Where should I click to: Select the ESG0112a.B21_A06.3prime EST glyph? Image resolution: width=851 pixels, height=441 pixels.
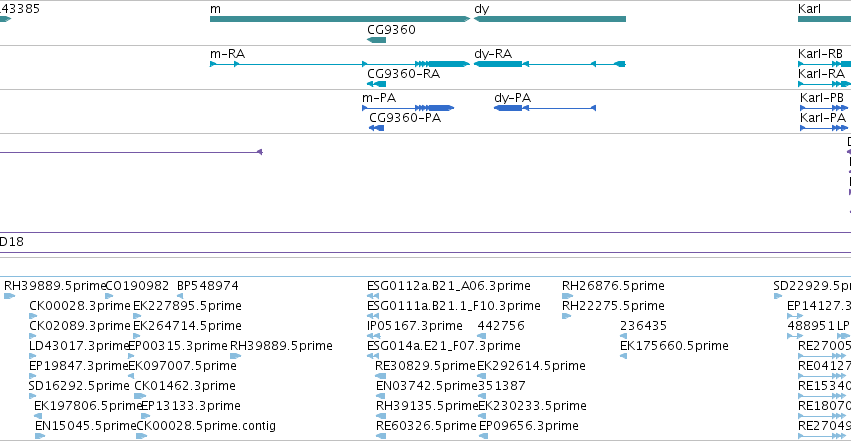[x=373, y=296]
